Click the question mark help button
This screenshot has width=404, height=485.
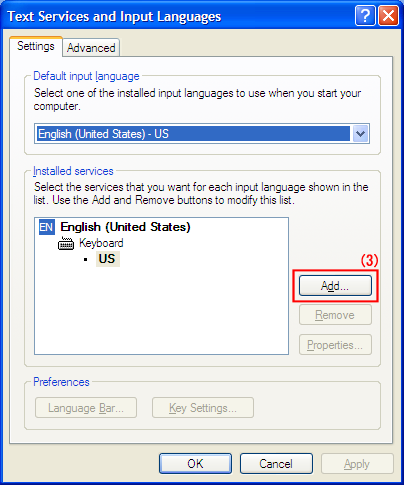tap(365, 15)
